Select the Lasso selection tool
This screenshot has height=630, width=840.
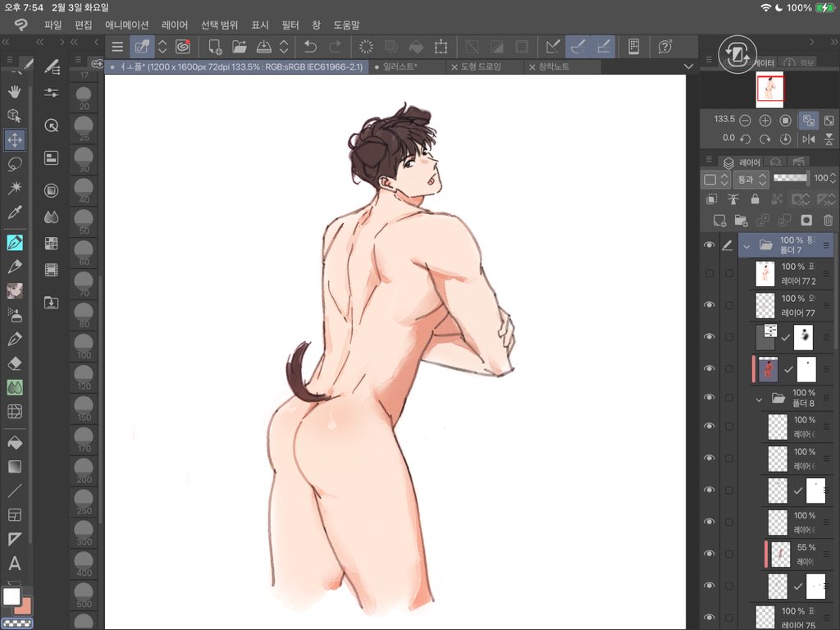coord(15,164)
